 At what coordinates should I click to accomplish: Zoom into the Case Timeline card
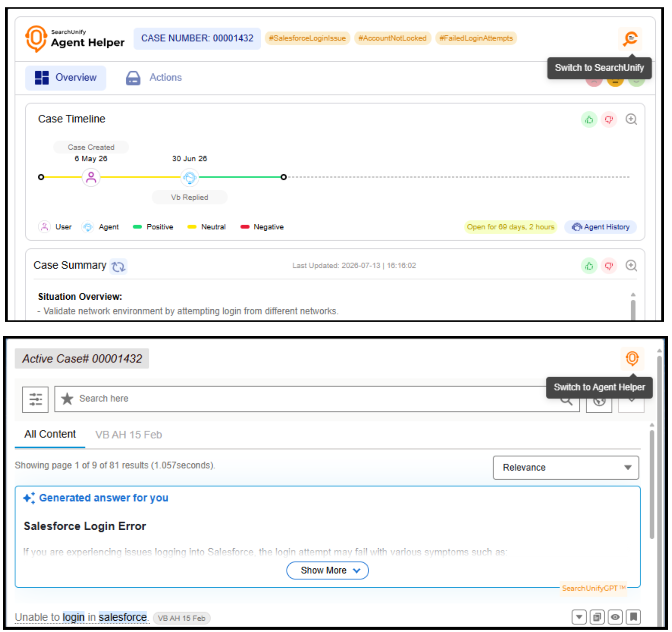coord(631,119)
